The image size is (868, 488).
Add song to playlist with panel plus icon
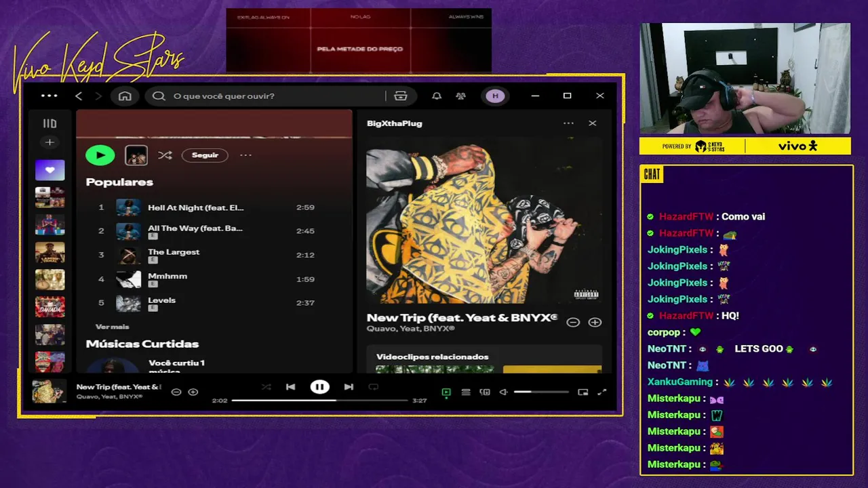(595, 323)
